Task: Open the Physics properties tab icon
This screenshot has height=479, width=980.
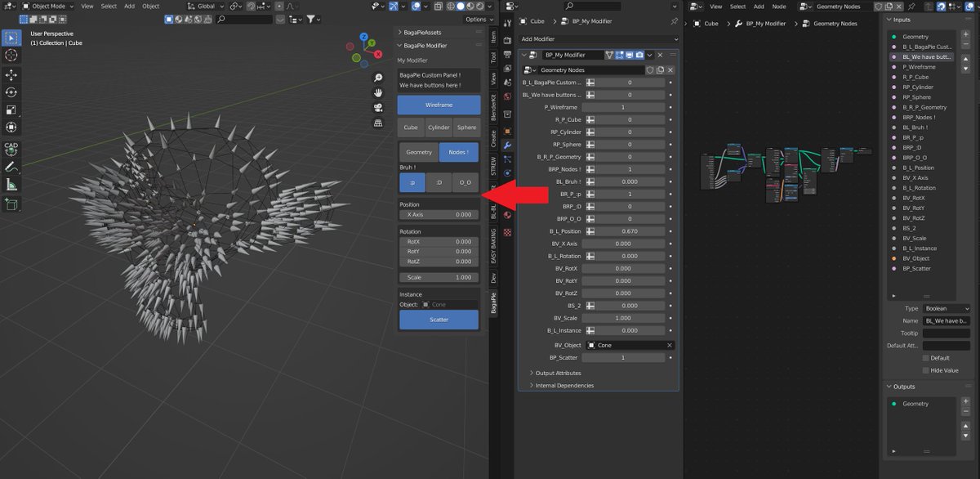Action: pyautogui.click(x=507, y=173)
